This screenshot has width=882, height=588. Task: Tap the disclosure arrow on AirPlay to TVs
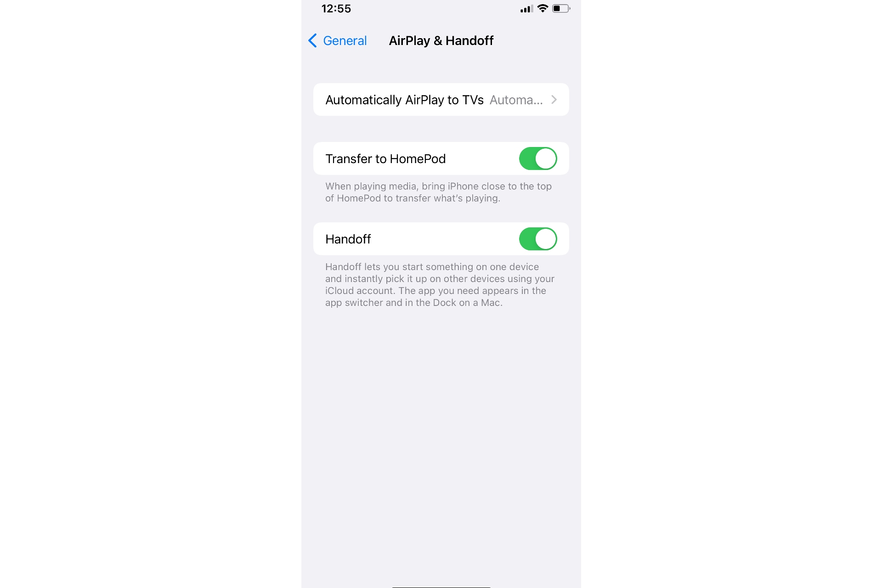[554, 100]
